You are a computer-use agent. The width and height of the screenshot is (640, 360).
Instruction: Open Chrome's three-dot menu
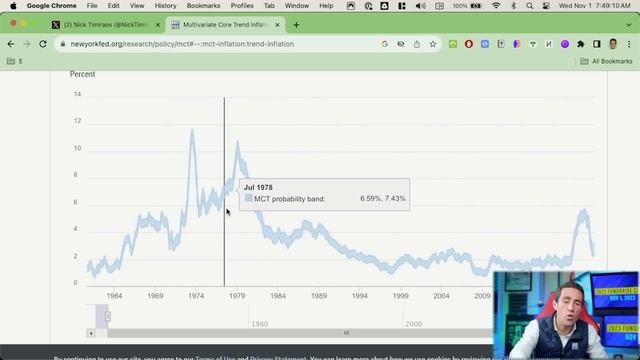click(x=629, y=44)
